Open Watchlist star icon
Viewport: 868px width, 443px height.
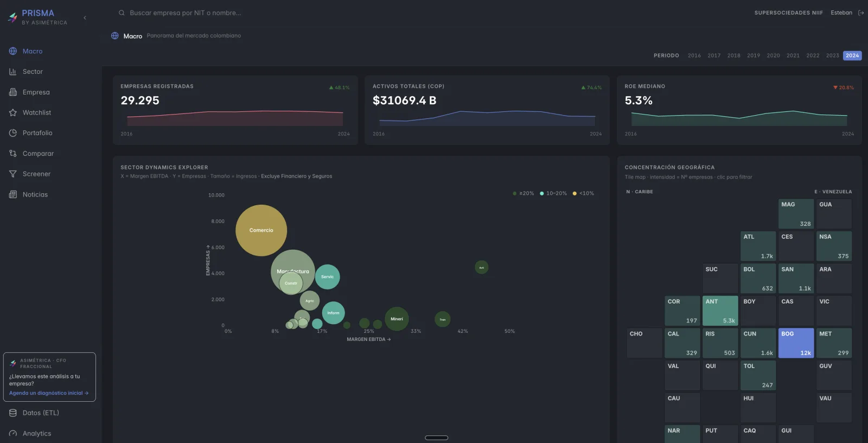click(13, 112)
